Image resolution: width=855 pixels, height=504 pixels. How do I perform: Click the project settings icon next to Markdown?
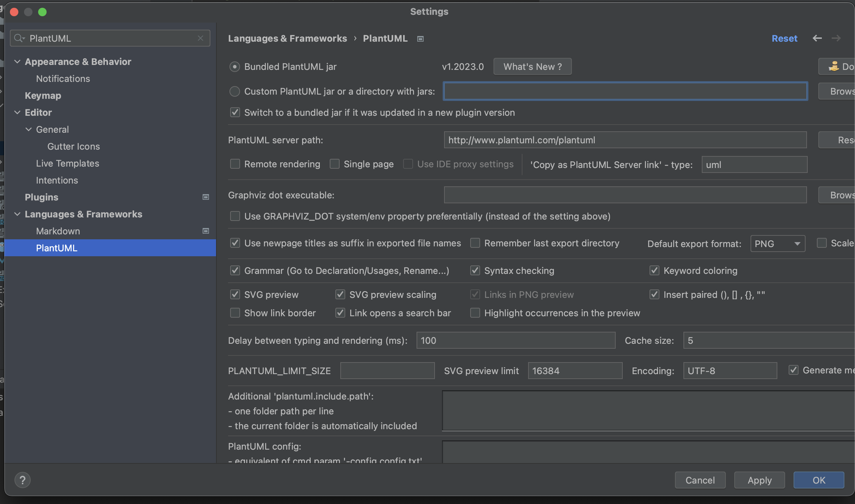(x=206, y=231)
